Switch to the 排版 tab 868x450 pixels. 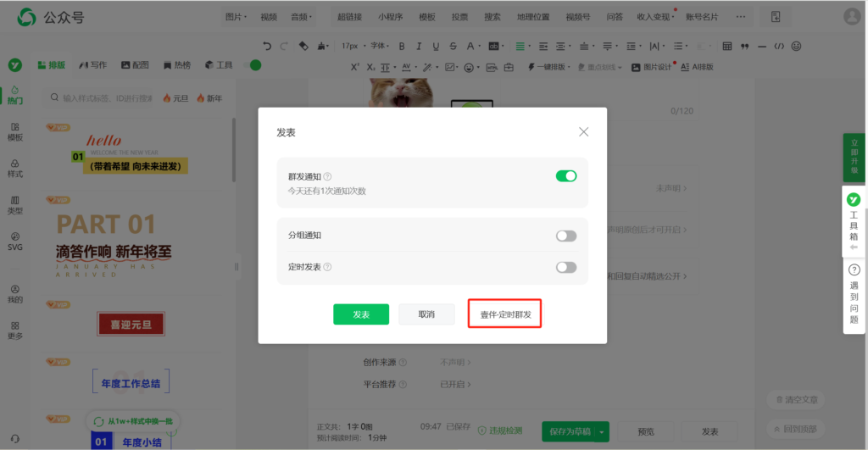click(52, 65)
